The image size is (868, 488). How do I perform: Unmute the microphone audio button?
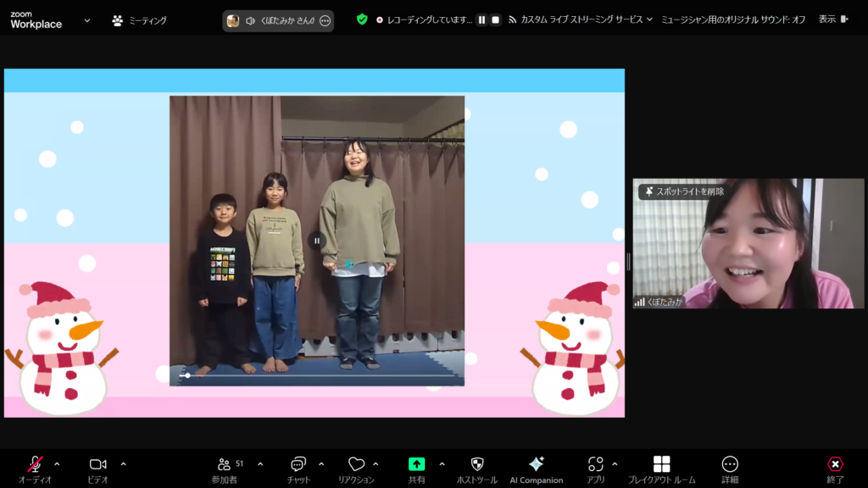[35, 464]
